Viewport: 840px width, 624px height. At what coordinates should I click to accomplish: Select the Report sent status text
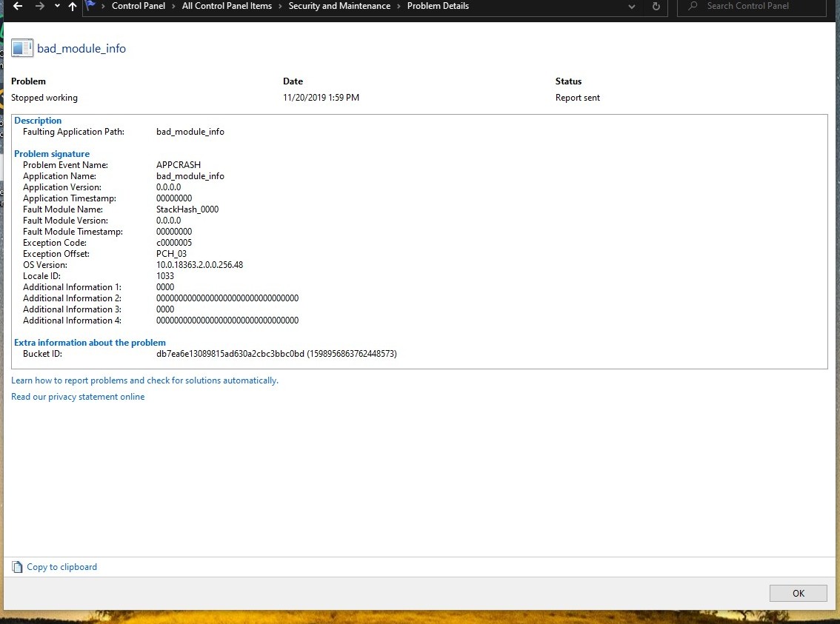(x=578, y=98)
